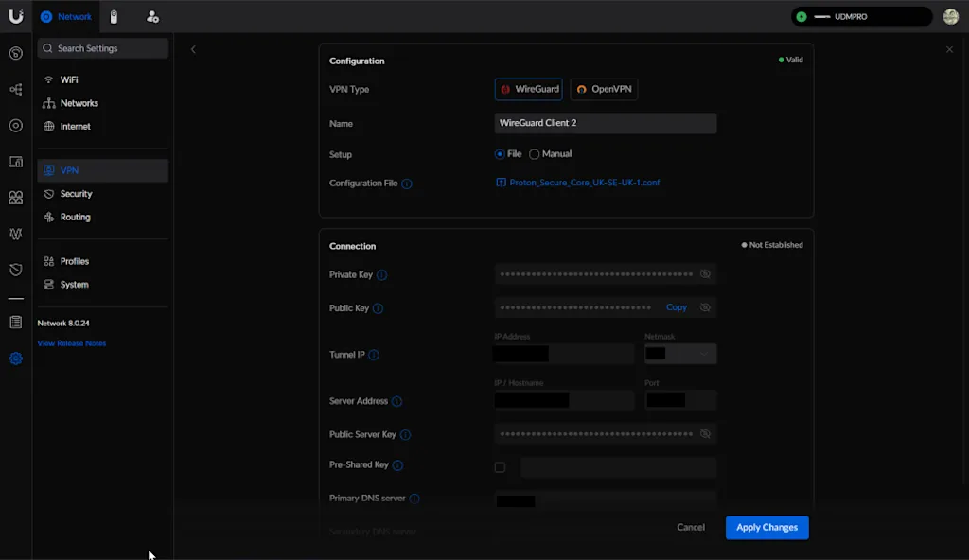The width and height of the screenshot is (969, 560).
Task: Show Public Server Key info tooltip
Action: 405,435
